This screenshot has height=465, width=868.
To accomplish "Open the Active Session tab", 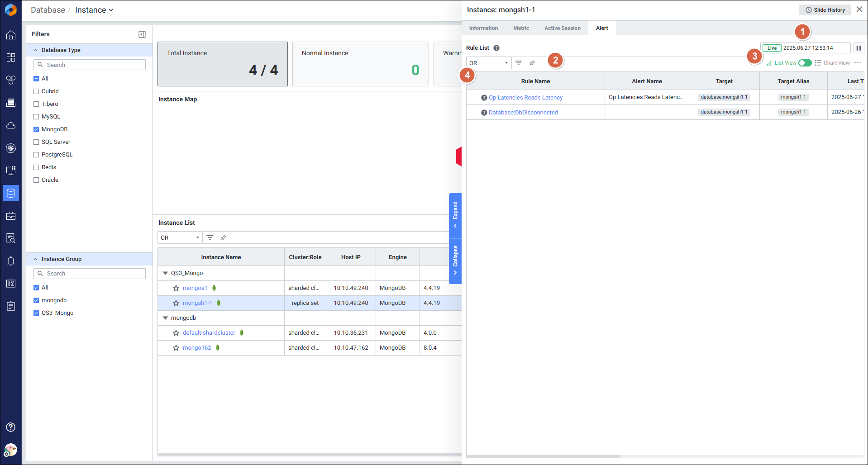I will pyautogui.click(x=562, y=28).
